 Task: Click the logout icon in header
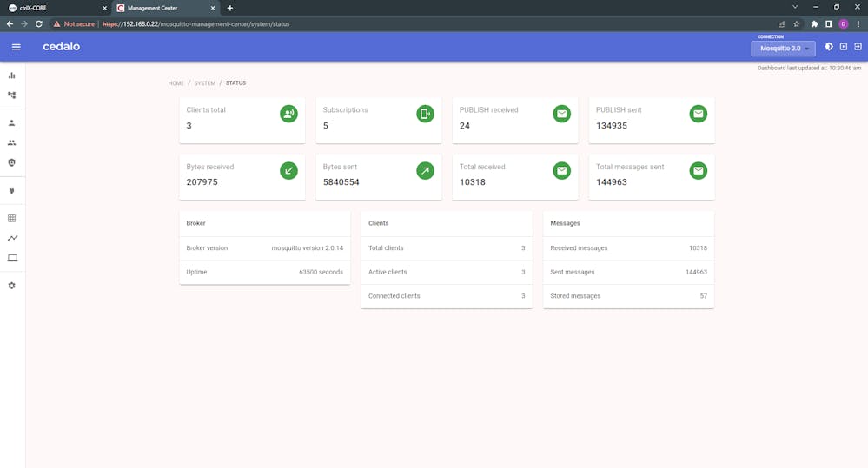tap(858, 47)
